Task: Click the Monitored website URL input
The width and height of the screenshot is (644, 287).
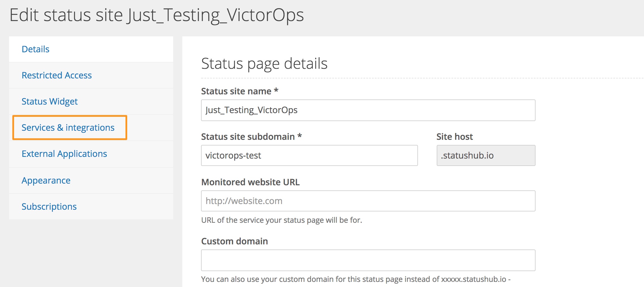Action: (x=368, y=201)
